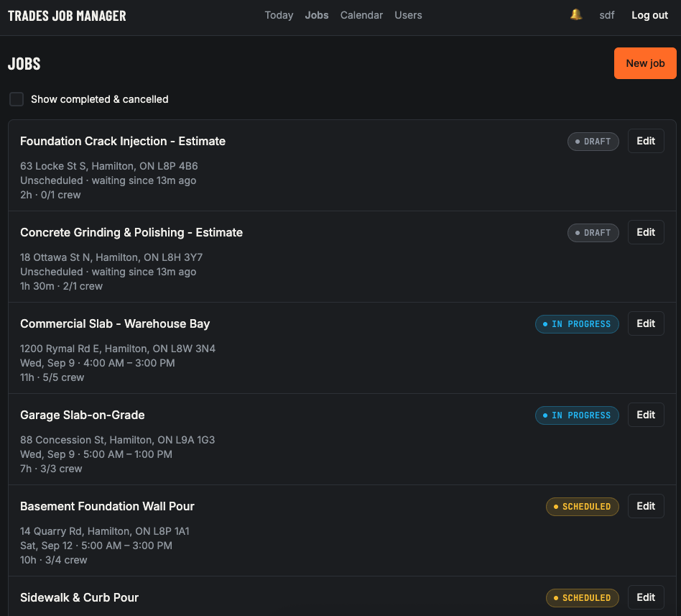681x616 pixels.
Task: Click In Progress badge on Garage Slab-on-Grade
Action: pyautogui.click(x=577, y=415)
